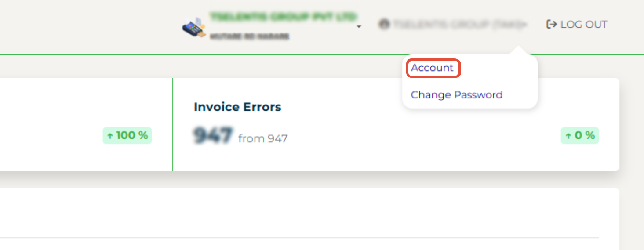The height and width of the screenshot is (250, 644).
Task: Click the blurred branch address under company name
Action: pos(249,36)
